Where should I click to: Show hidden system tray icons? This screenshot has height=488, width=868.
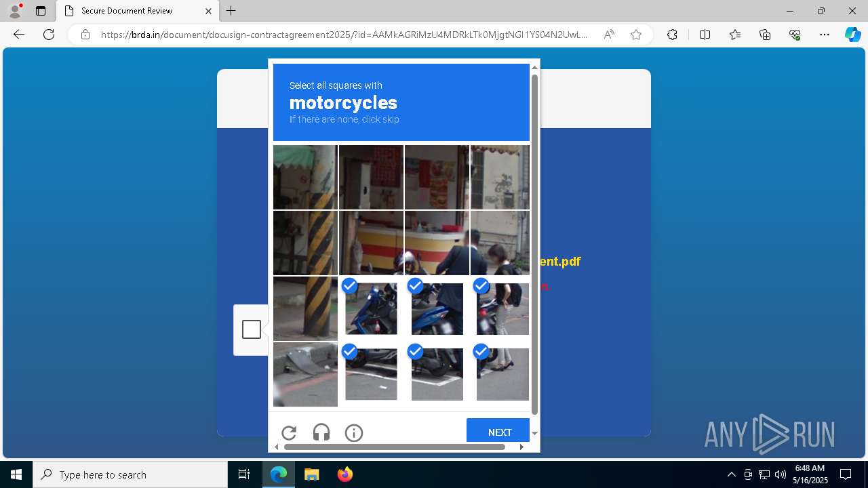(x=731, y=474)
